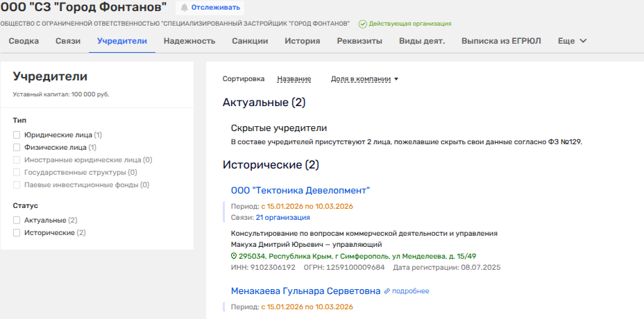
Task: Open Доля в компании sort dropdown
Action: click(x=364, y=79)
